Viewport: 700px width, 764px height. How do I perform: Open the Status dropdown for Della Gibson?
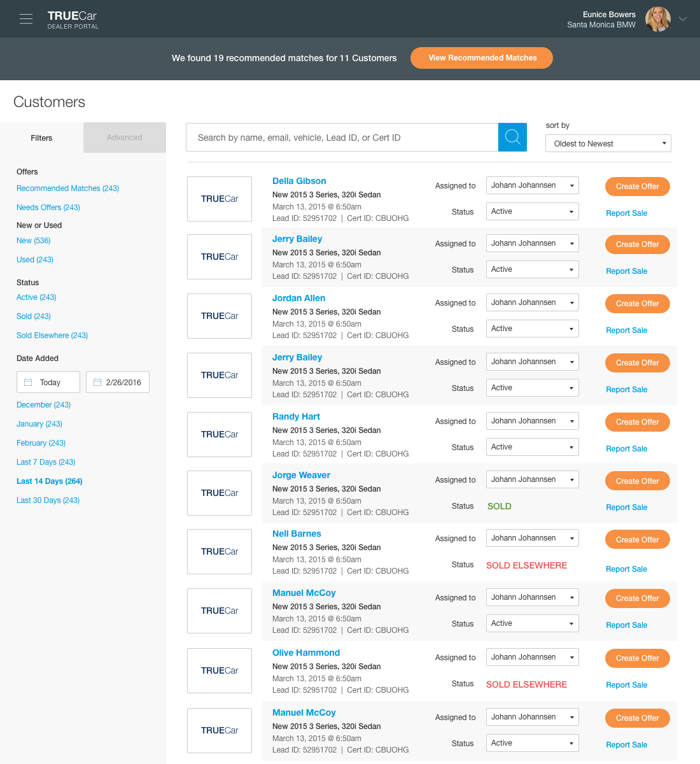coord(532,211)
